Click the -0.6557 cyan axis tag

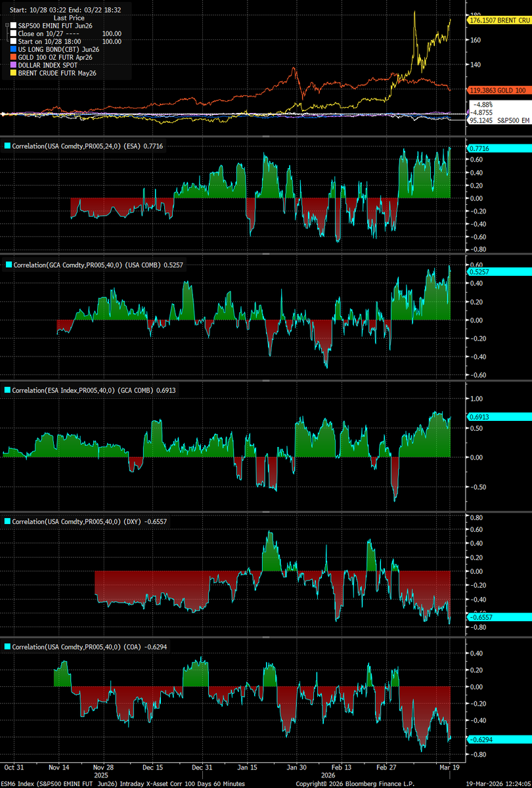pyautogui.click(x=498, y=617)
